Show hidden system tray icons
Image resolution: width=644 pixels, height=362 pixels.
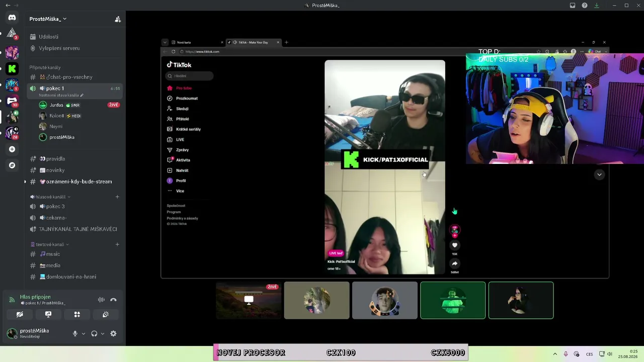click(555, 354)
